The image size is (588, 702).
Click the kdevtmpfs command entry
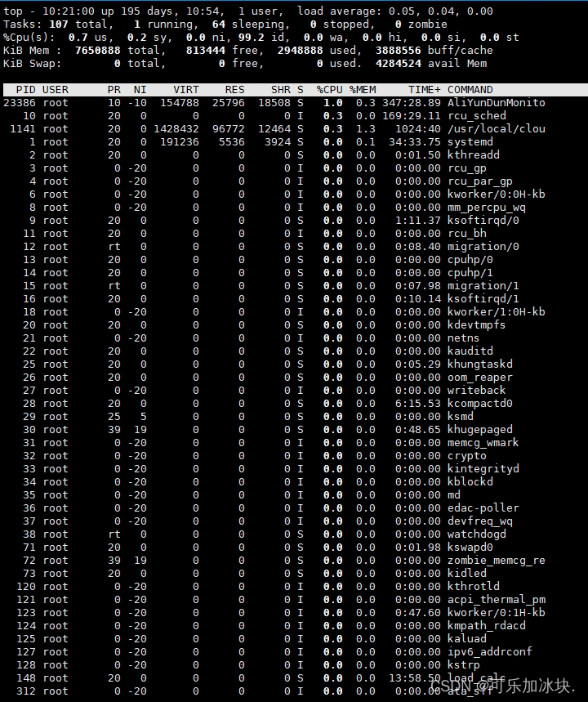477,324
